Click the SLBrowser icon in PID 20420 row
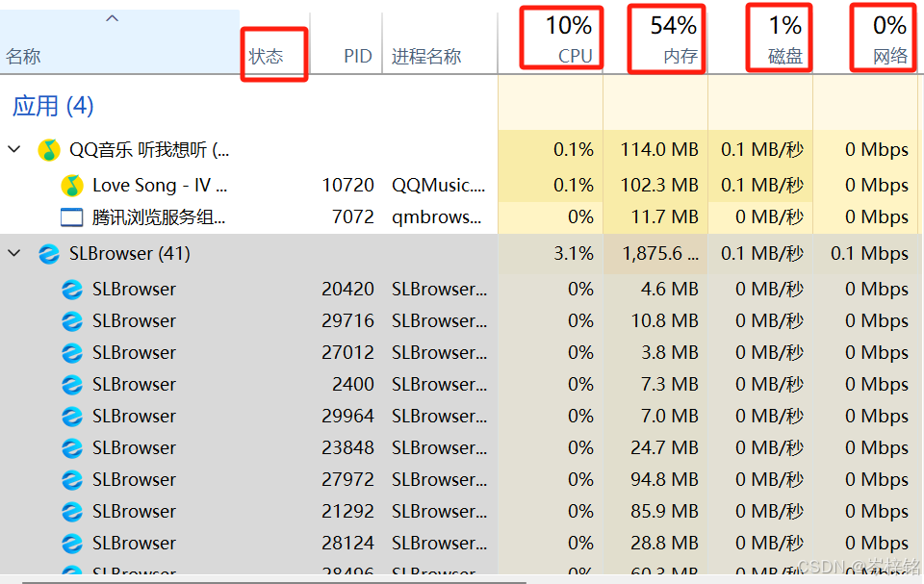 point(72,290)
